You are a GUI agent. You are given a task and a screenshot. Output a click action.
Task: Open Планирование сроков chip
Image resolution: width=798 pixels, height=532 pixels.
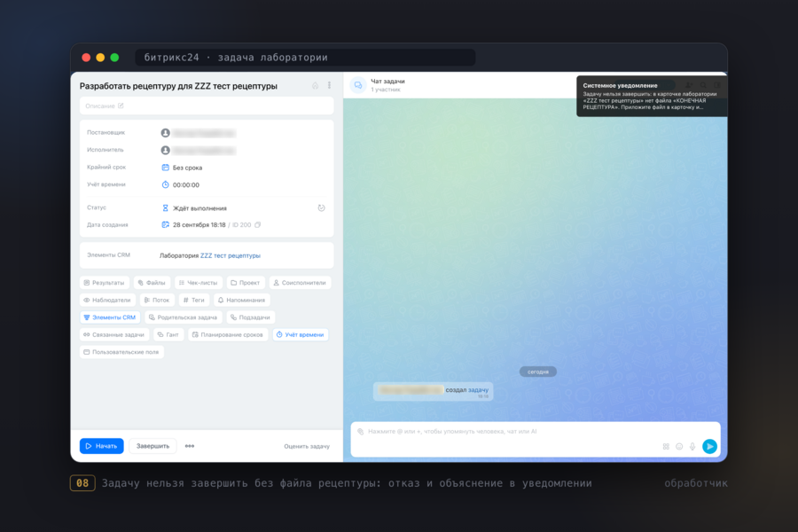click(x=228, y=334)
